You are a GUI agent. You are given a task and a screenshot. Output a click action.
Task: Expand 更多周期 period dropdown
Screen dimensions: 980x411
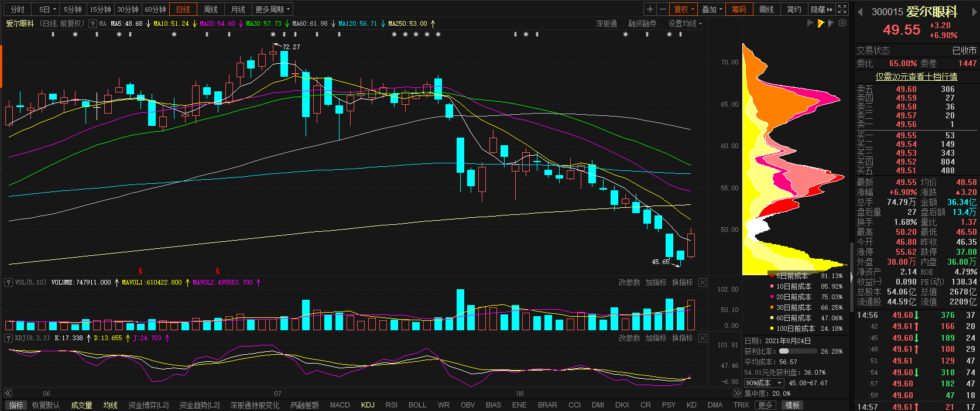coord(272,9)
